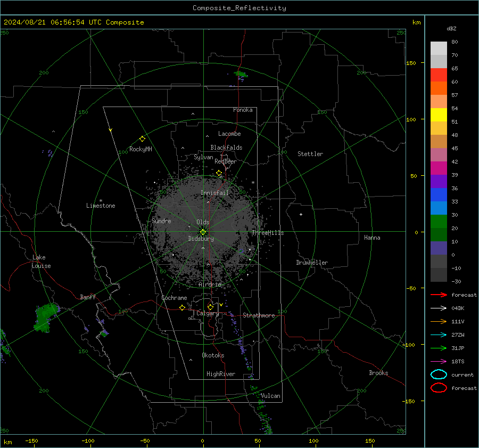Click the asterisk marker above Limestone
Screen dimensions: 479x448
(101, 201)
